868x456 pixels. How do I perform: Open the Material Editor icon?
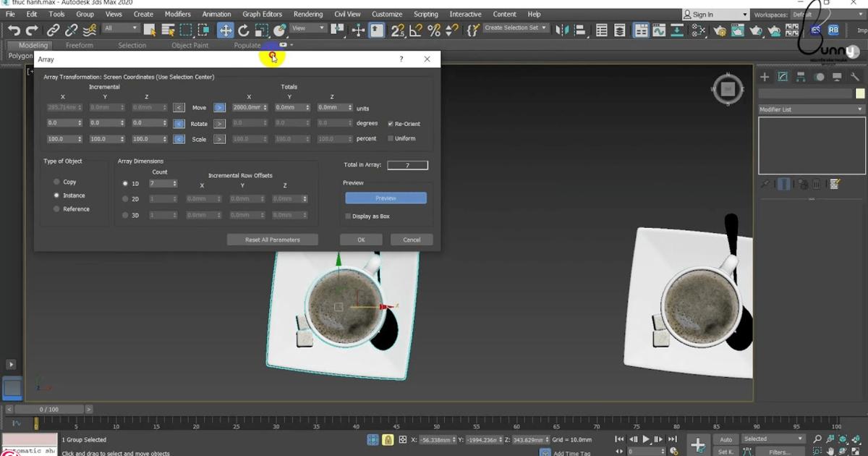[x=737, y=30]
